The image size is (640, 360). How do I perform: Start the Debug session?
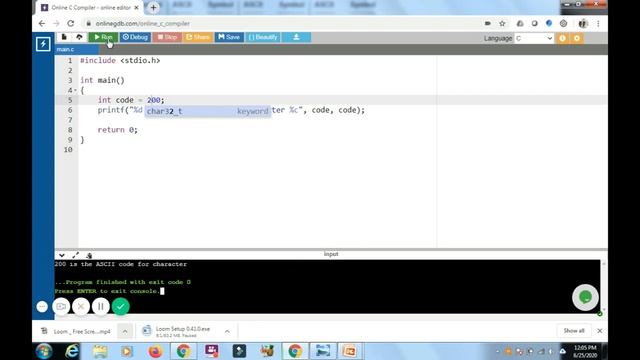click(135, 37)
